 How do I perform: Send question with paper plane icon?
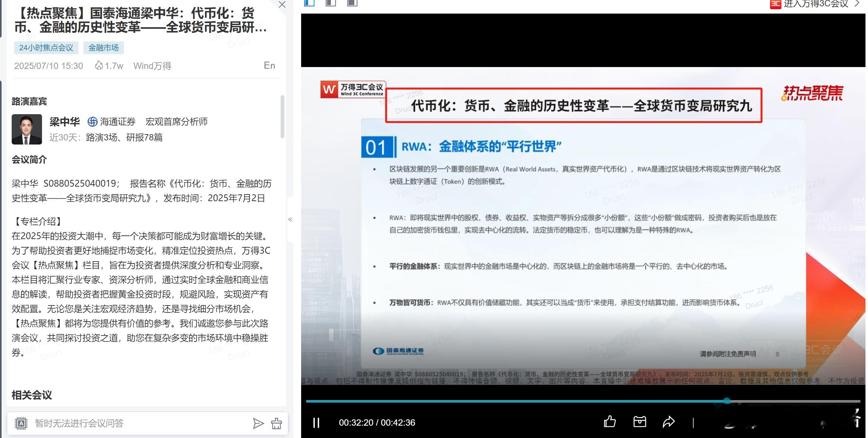point(258,423)
